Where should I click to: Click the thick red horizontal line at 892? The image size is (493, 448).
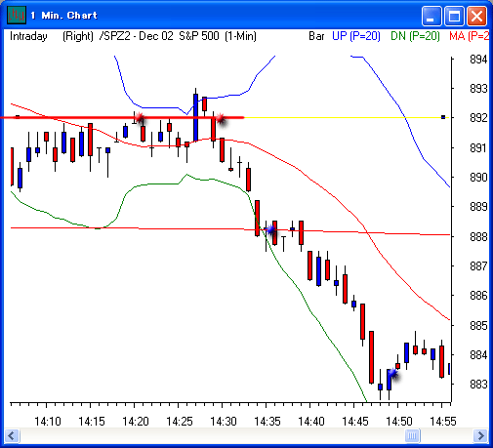(122, 117)
